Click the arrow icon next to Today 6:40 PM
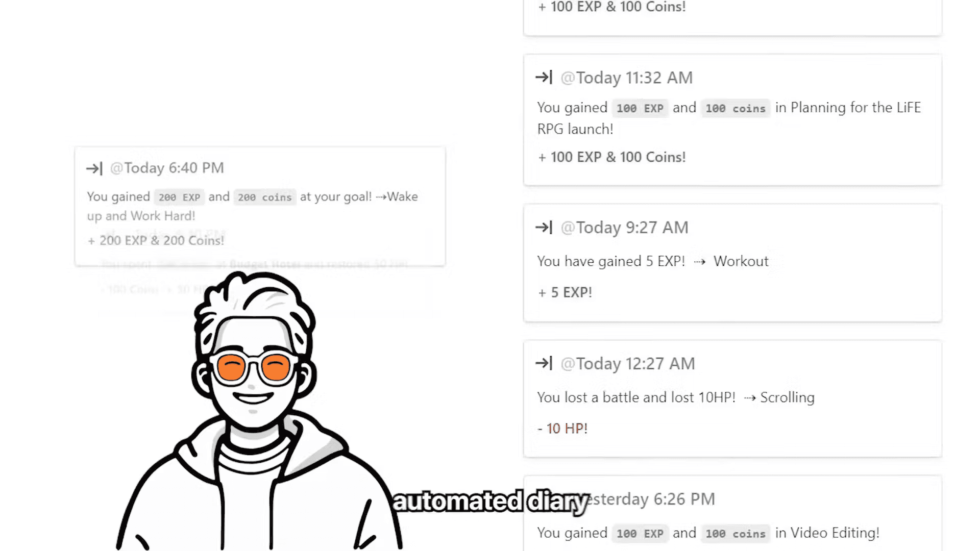The height and width of the screenshot is (551, 980). point(93,167)
